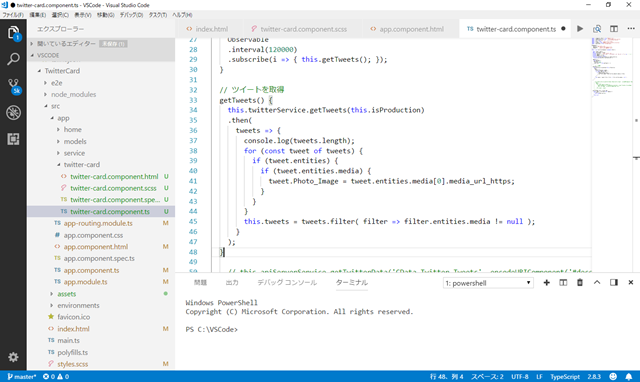Open the Manage gear menu
Screen dimensions: 640x382
click(13, 357)
